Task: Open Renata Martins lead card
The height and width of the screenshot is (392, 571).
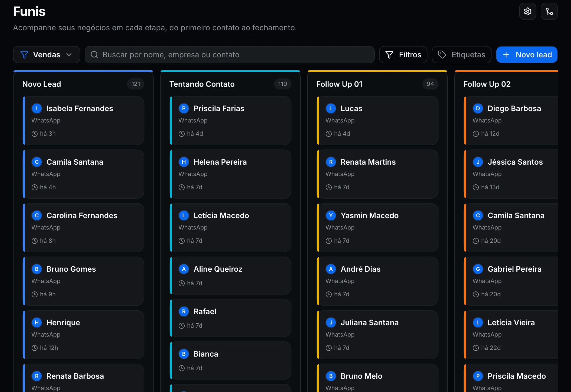Action: (x=377, y=174)
